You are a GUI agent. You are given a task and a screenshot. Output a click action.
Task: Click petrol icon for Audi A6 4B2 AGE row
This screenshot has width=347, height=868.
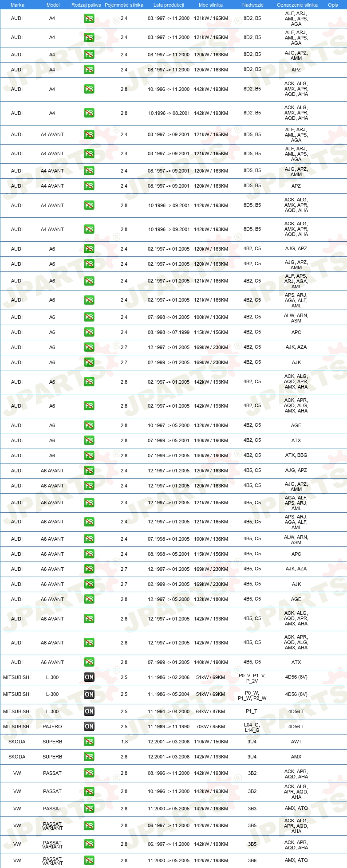click(89, 425)
